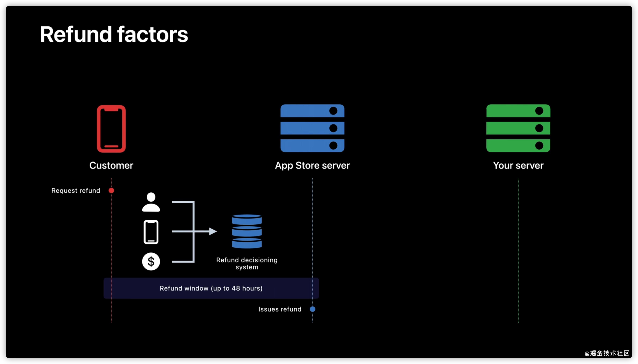Click the Customer label text

click(x=111, y=166)
